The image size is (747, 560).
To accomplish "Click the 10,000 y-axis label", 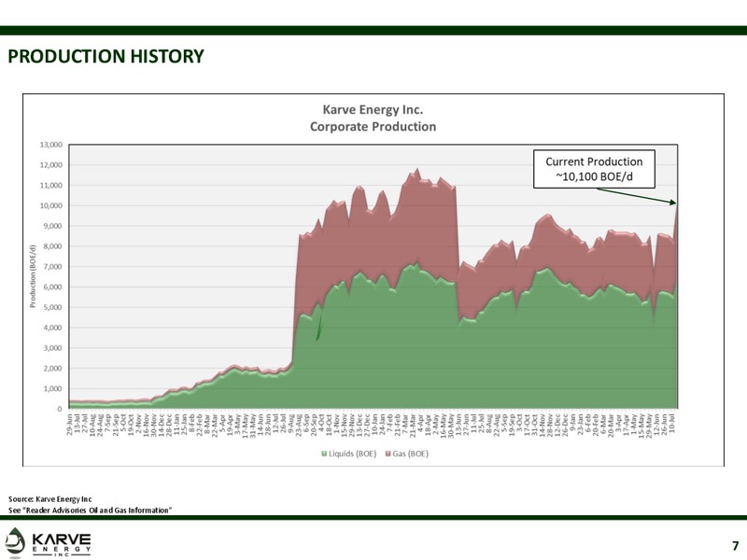I will [51, 205].
